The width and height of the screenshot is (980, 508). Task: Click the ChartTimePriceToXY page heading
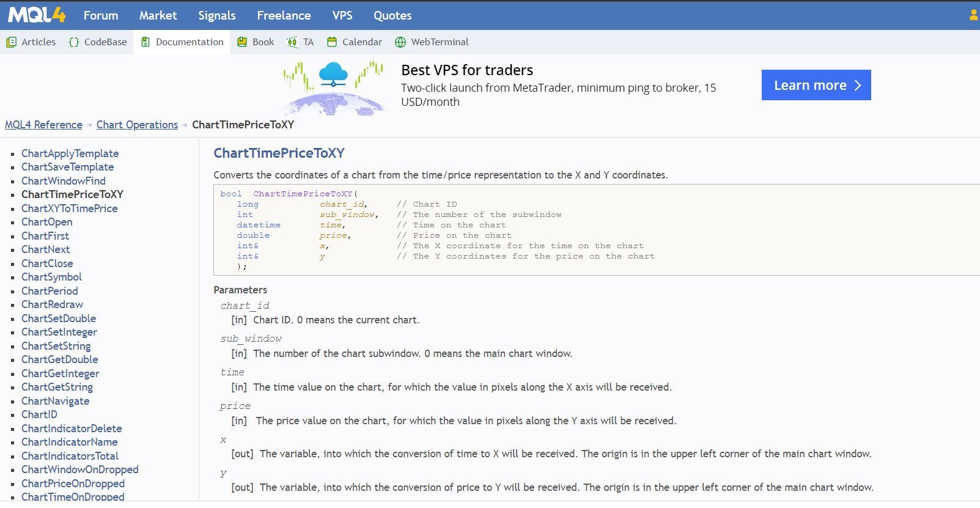pos(279,153)
